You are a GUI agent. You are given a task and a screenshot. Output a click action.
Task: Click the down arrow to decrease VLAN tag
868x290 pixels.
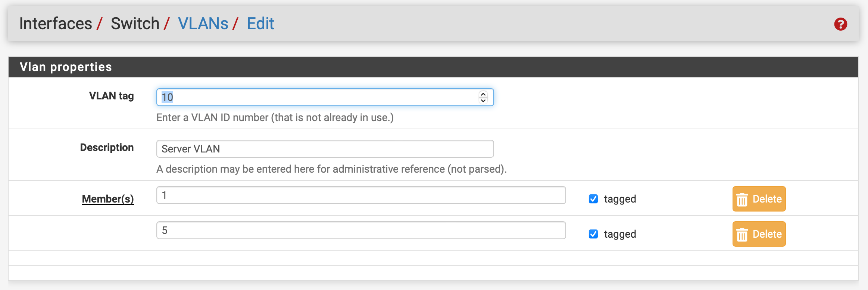(x=483, y=101)
